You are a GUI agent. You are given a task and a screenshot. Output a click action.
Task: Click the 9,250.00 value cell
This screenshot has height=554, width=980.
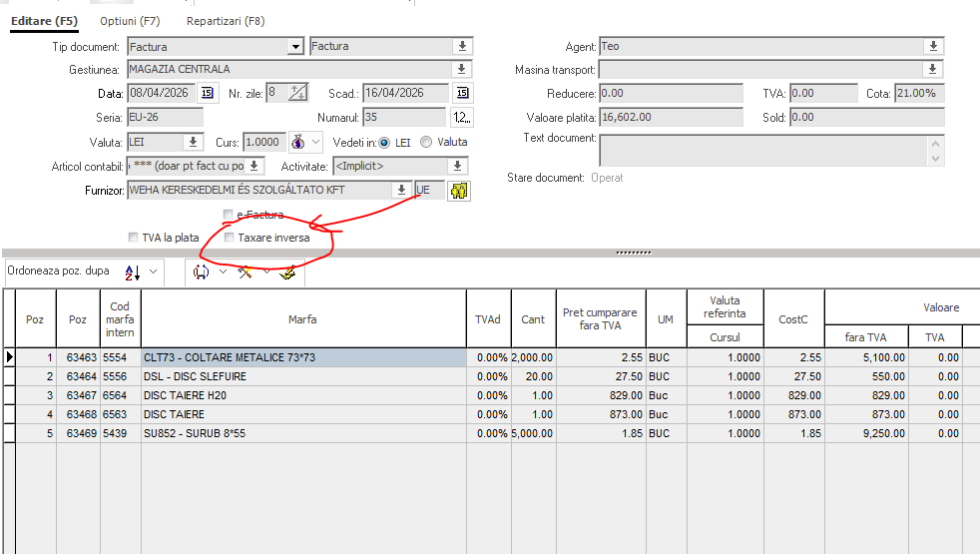pos(866,433)
